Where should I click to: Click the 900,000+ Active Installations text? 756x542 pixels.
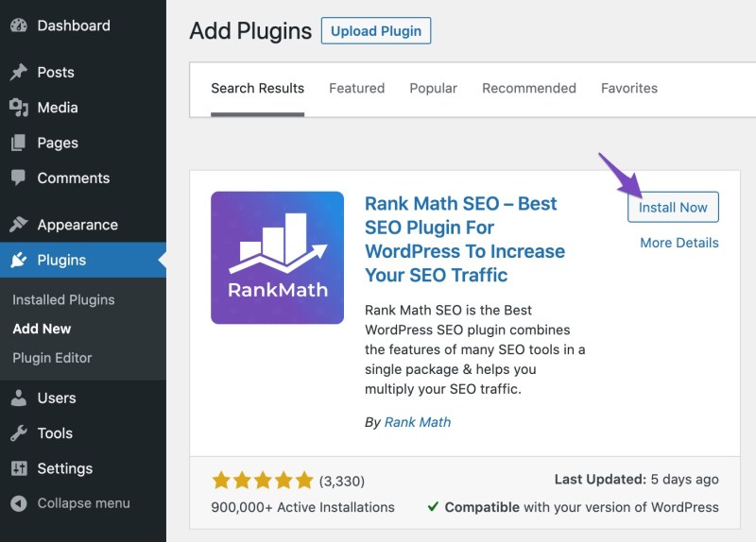(x=302, y=507)
